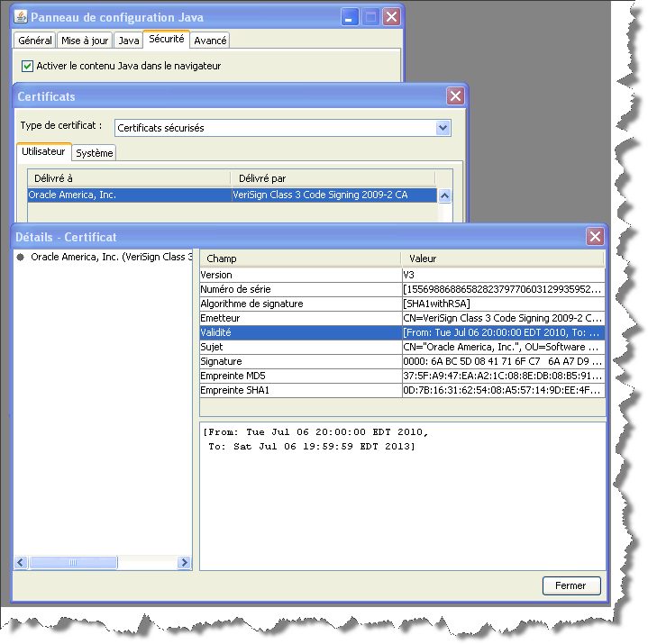Image resolution: width=648 pixels, height=644 pixels.
Task: Select the Signature field row
Action: (402, 362)
